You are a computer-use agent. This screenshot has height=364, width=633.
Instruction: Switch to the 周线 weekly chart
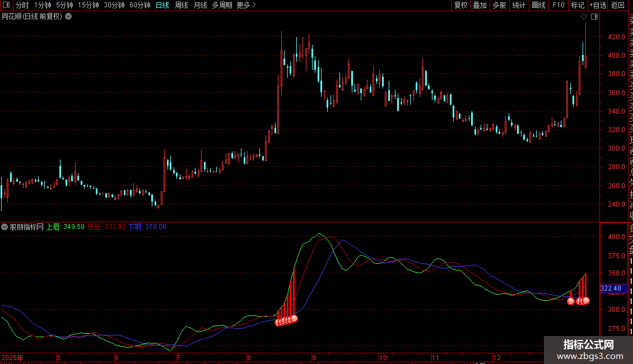point(181,5)
